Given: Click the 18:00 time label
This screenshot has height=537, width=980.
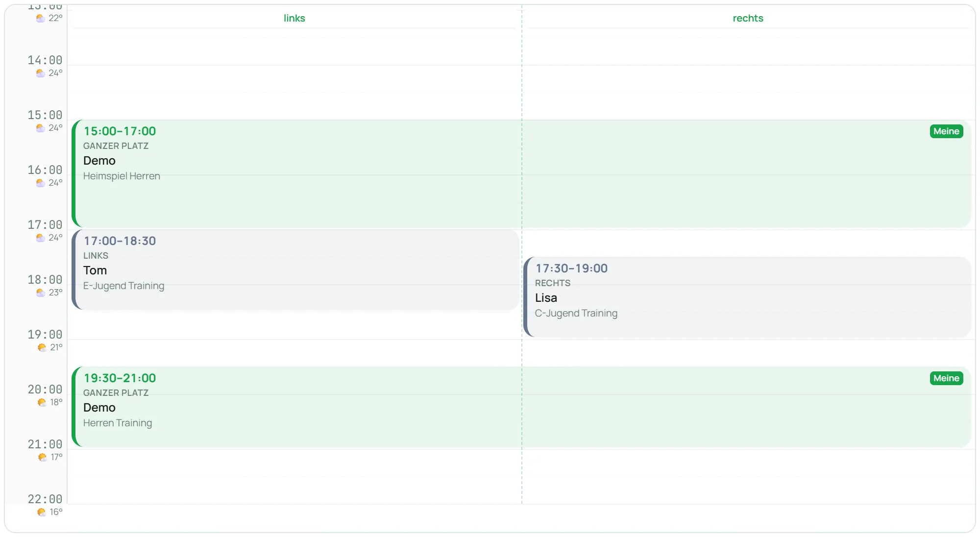Looking at the screenshot, I should pos(45,280).
